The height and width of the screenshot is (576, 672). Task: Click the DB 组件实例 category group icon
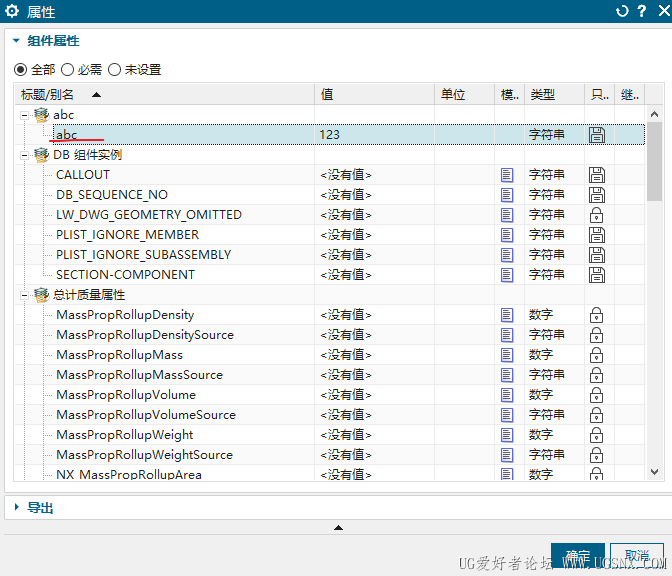[x=42, y=155]
